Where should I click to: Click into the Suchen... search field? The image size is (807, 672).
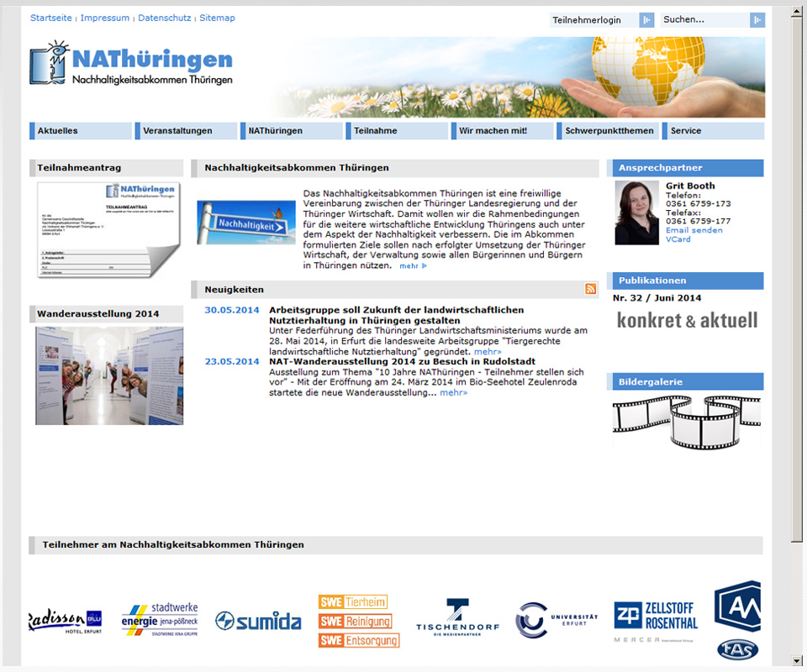[704, 20]
